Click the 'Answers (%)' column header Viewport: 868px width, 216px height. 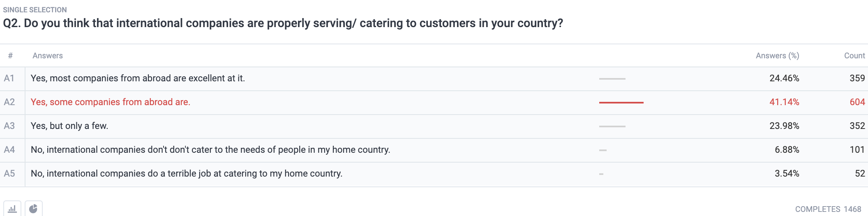(777, 56)
